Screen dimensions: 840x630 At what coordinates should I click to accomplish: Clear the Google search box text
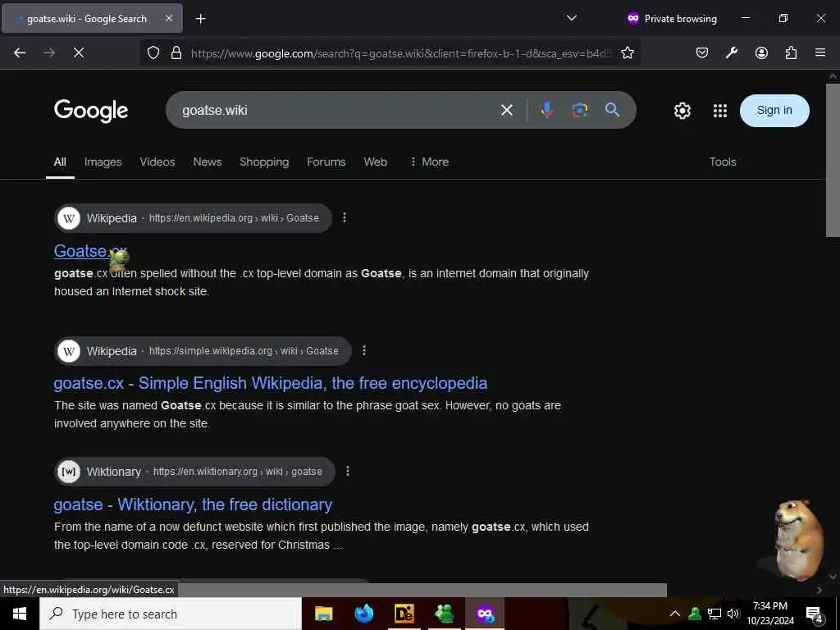(507, 111)
